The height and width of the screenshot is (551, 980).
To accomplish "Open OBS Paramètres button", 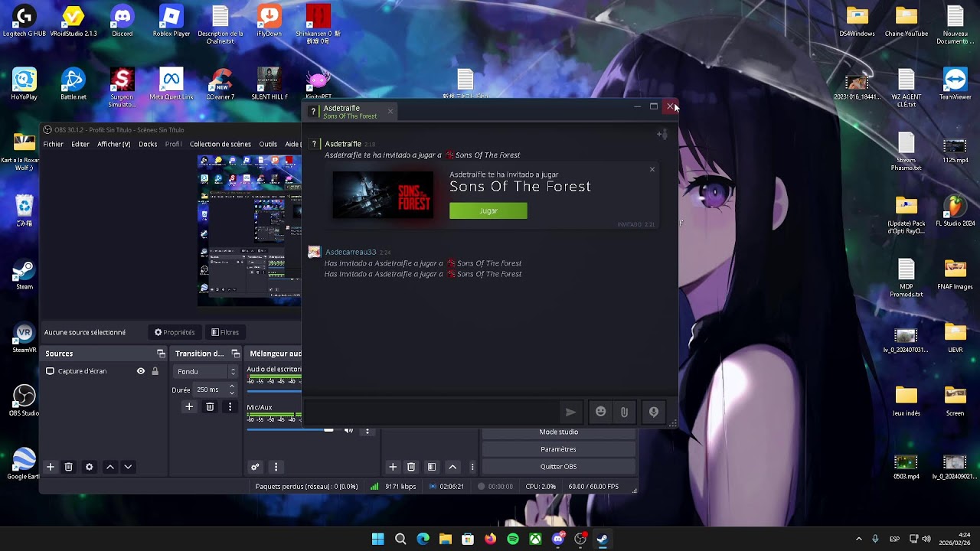I will coord(559,449).
